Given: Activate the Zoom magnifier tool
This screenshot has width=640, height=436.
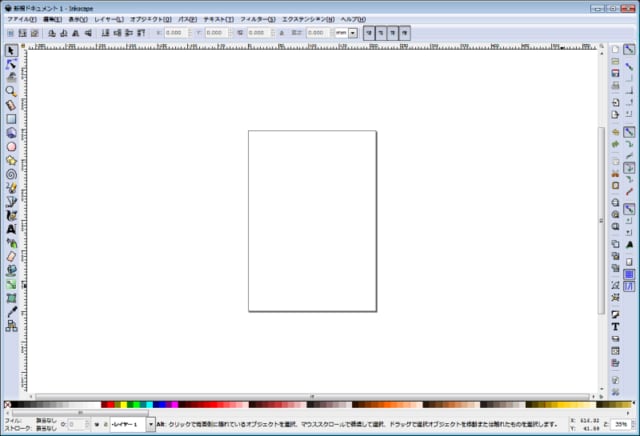Looking at the screenshot, I should coord(11,91).
